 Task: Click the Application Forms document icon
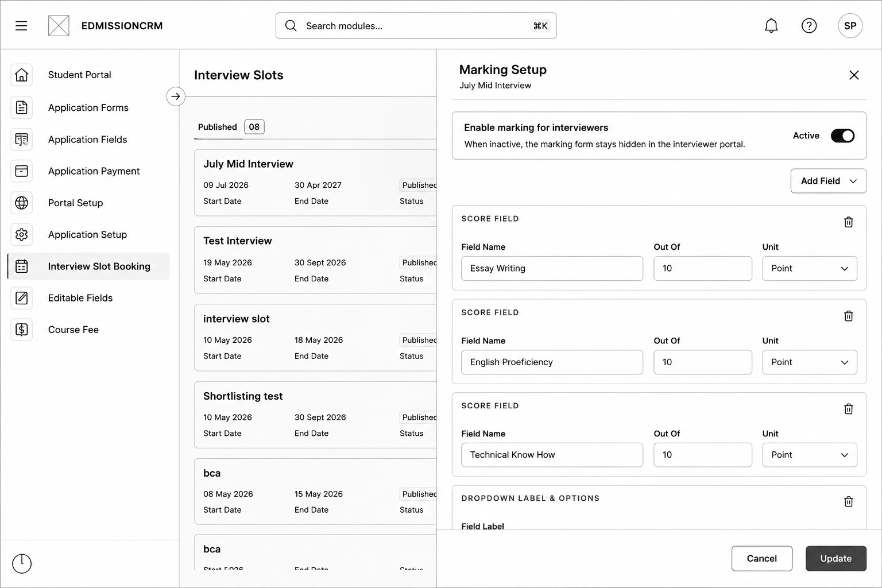22,107
